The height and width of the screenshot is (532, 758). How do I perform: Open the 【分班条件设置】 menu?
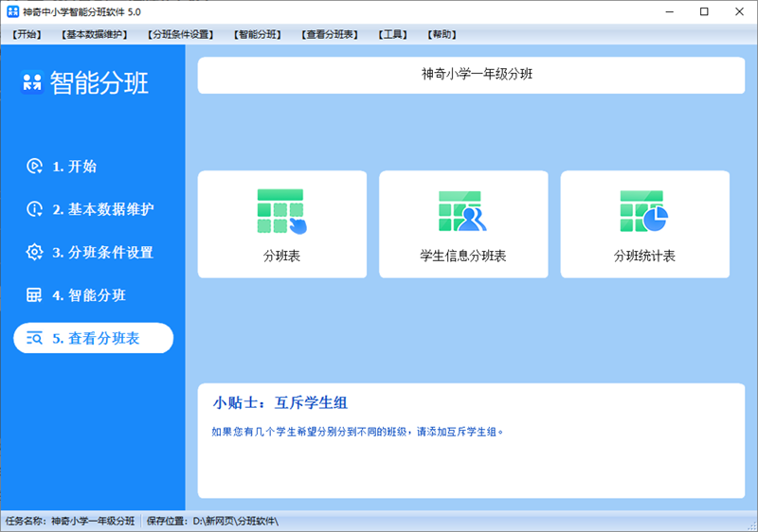pyautogui.click(x=180, y=34)
